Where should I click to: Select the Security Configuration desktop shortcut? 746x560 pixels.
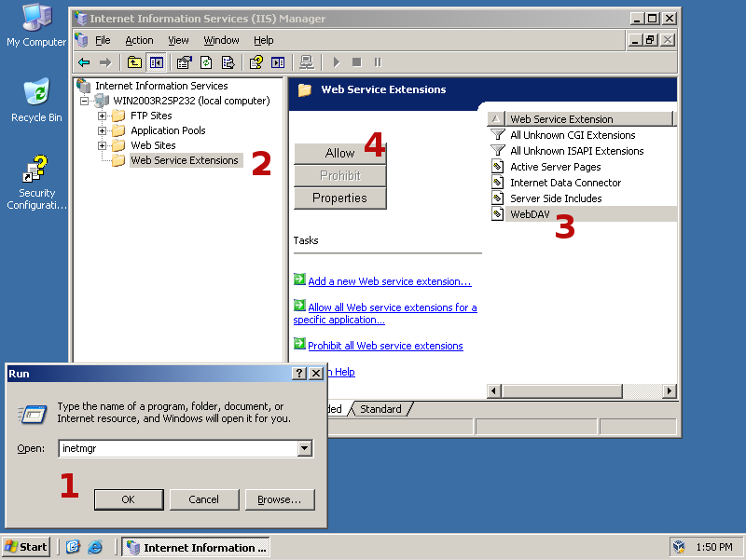(36, 183)
